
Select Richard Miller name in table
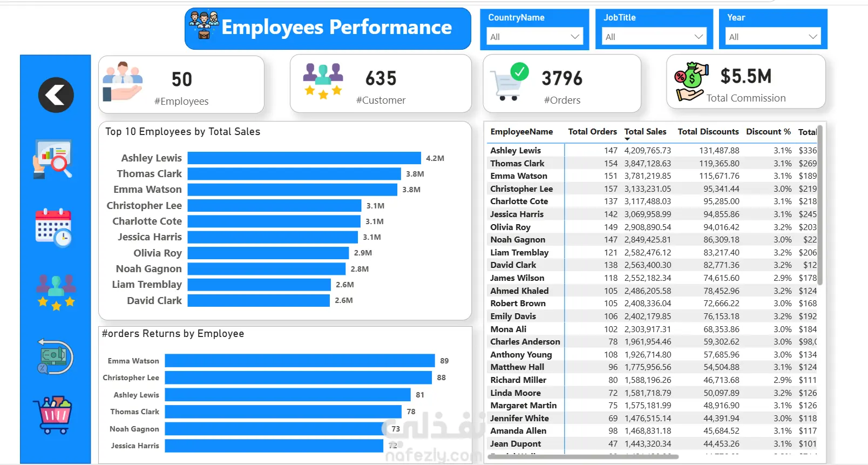pos(518,380)
